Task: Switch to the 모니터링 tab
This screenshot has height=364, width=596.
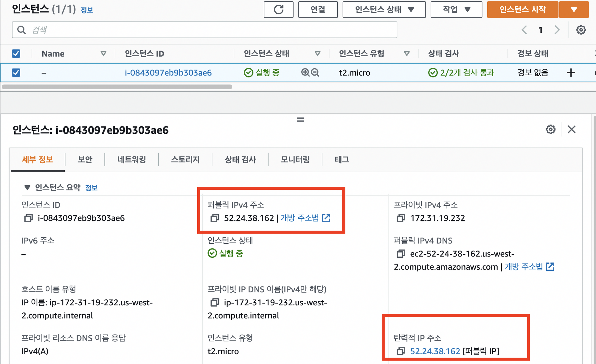Action: [295, 160]
